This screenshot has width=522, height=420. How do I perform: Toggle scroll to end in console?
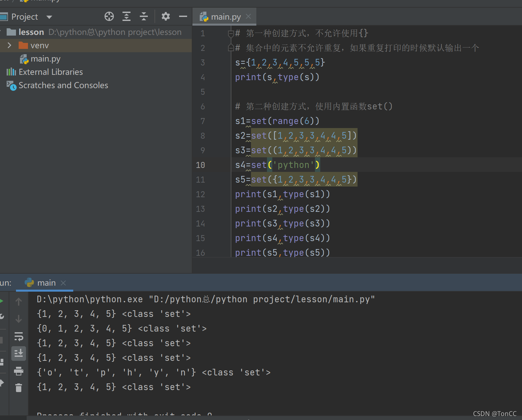[19, 353]
